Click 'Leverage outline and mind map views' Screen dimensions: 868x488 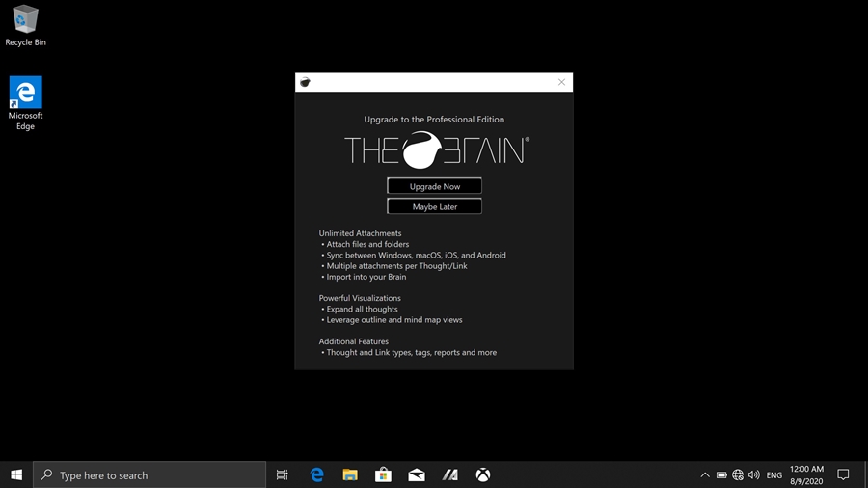click(394, 320)
